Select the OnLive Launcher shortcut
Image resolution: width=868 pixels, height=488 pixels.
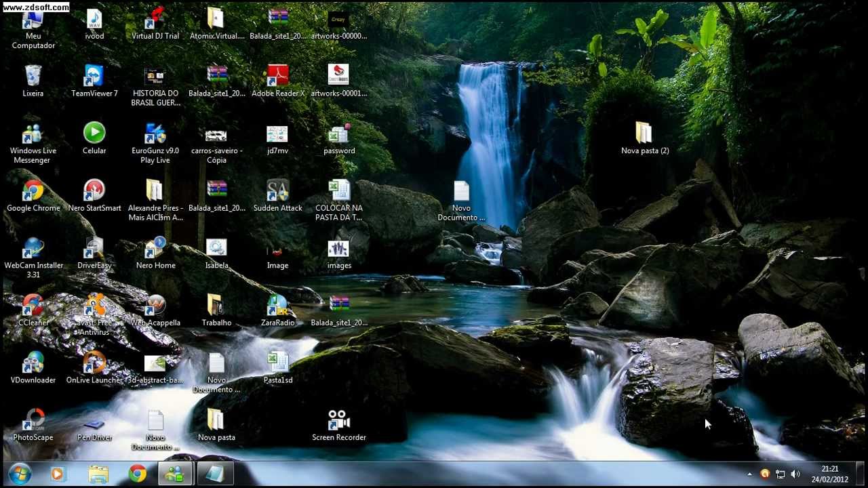point(94,368)
